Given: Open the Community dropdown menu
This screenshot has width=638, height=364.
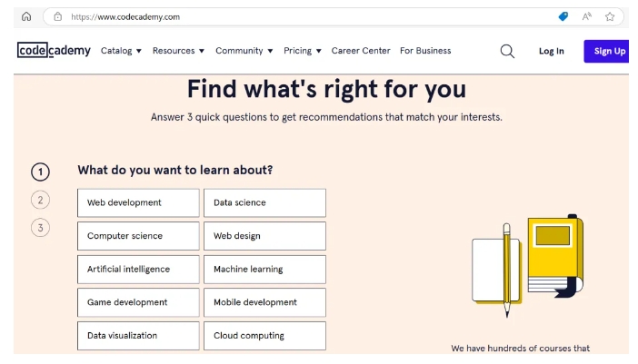Looking at the screenshot, I should pyautogui.click(x=244, y=51).
